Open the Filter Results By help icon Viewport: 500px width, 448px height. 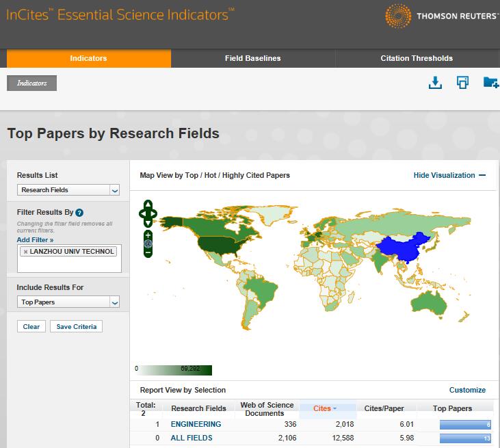79,213
